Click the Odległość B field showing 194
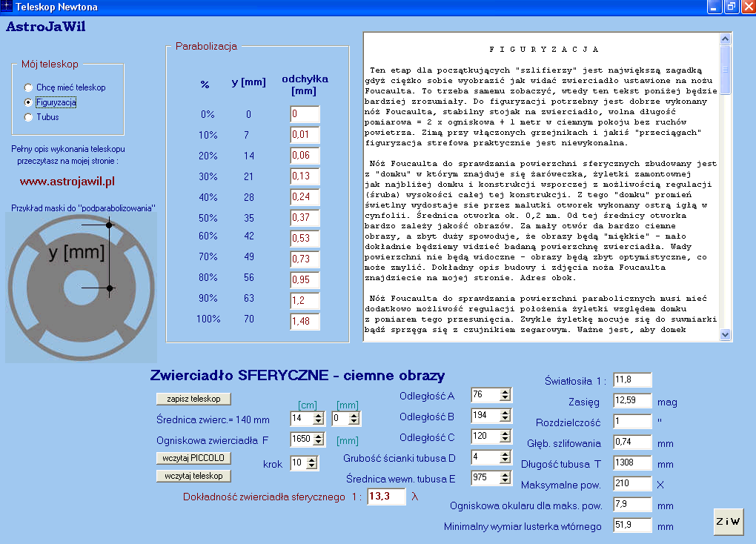This screenshot has height=544, width=756. coord(485,415)
